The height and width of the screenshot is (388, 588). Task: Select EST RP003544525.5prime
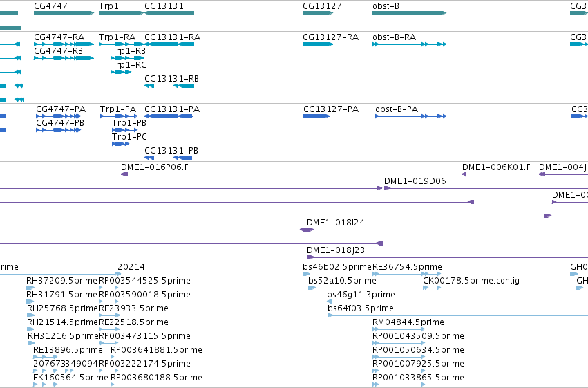pyautogui.click(x=108, y=288)
